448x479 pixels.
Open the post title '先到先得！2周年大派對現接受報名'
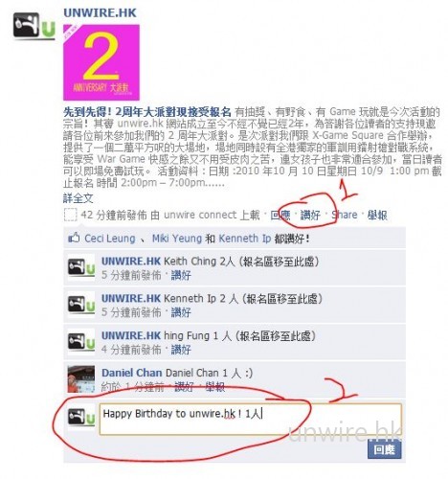point(146,112)
